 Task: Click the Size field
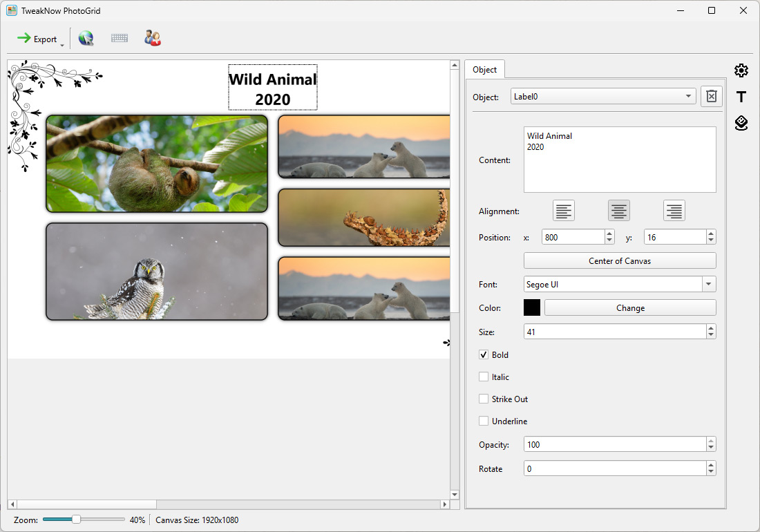point(615,332)
